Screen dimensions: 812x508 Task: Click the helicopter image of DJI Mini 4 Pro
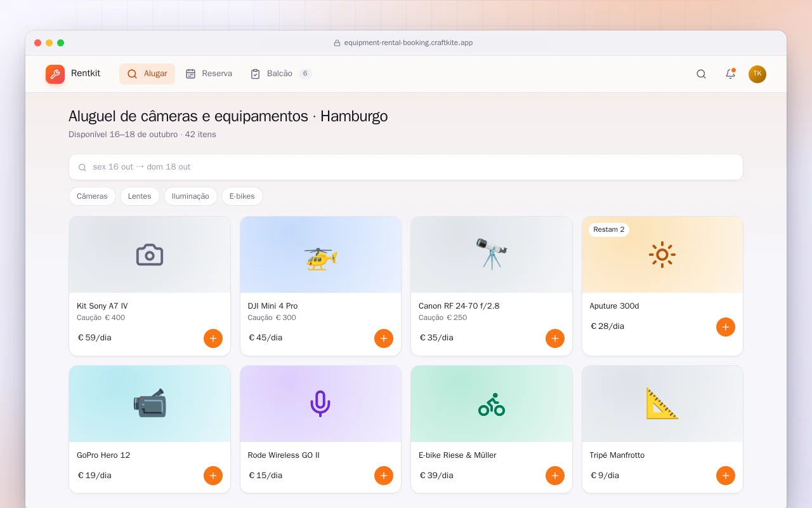tap(320, 255)
